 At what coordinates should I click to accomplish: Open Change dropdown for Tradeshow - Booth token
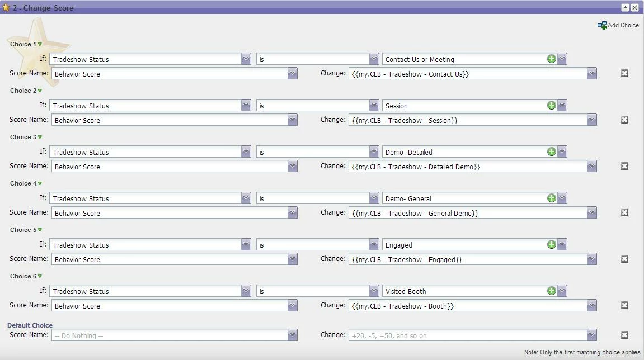pyautogui.click(x=591, y=306)
